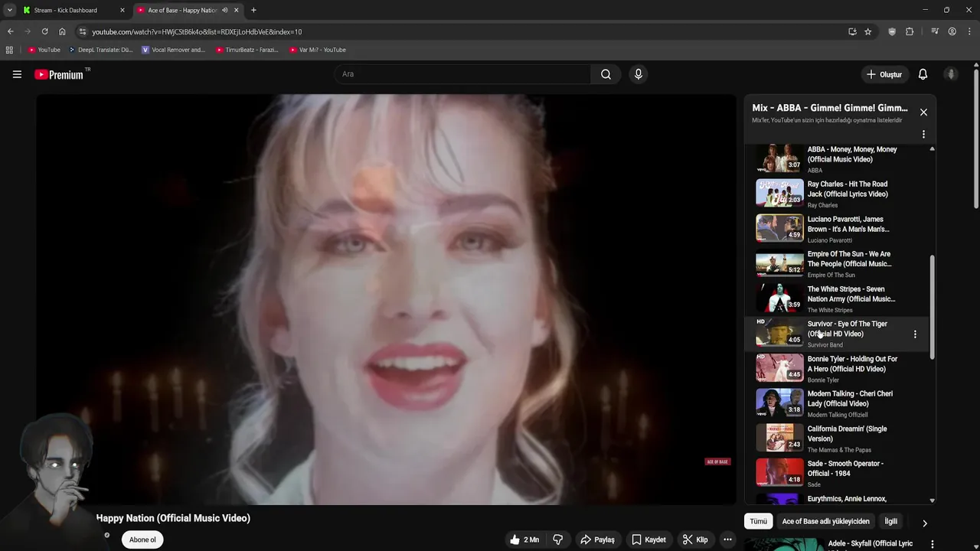Screen dimensions: 980x551
Task: Open notifications bell
Action: (923, 74)
